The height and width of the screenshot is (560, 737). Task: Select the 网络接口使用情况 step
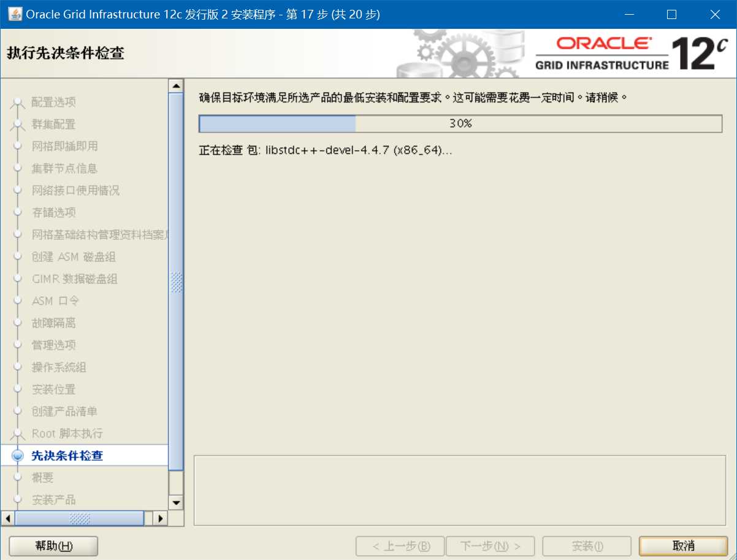point(76,190)
